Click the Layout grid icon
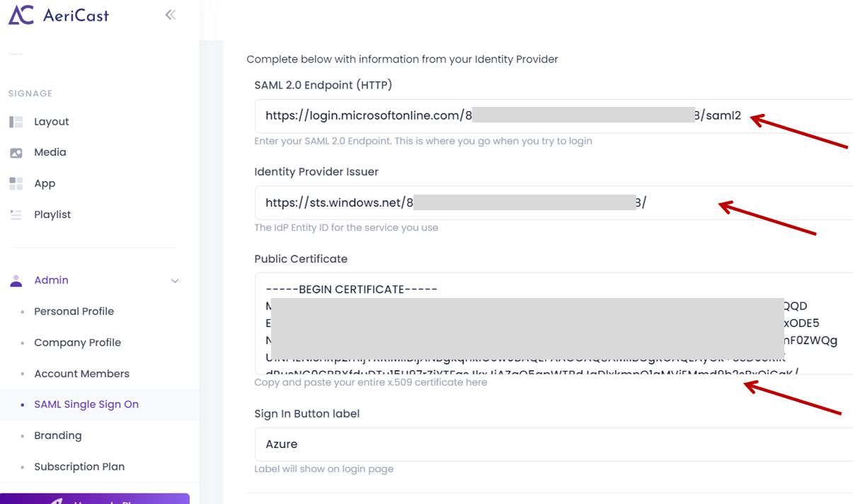The image size is (853, 504). tap(16, 122)
